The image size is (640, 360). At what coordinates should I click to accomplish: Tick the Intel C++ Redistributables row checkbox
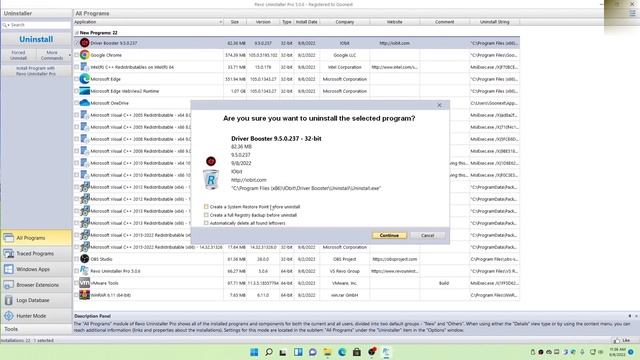76,67
